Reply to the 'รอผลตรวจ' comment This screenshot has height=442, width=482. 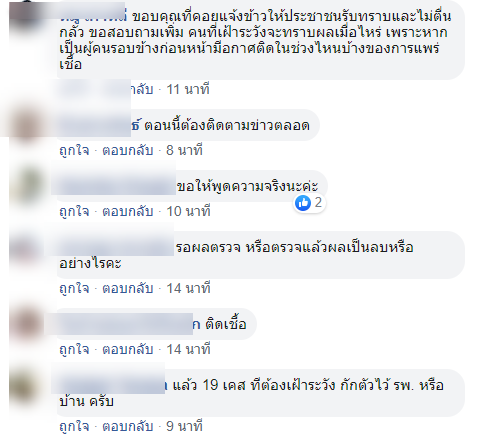pos(128,289)
